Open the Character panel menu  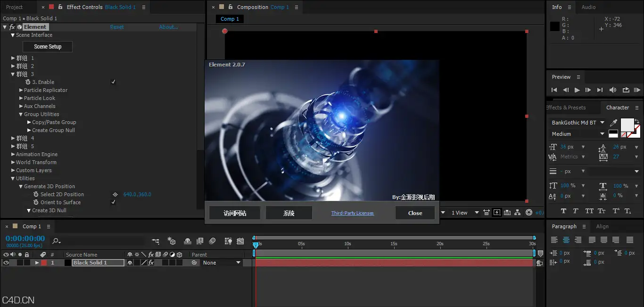(636, 108)
